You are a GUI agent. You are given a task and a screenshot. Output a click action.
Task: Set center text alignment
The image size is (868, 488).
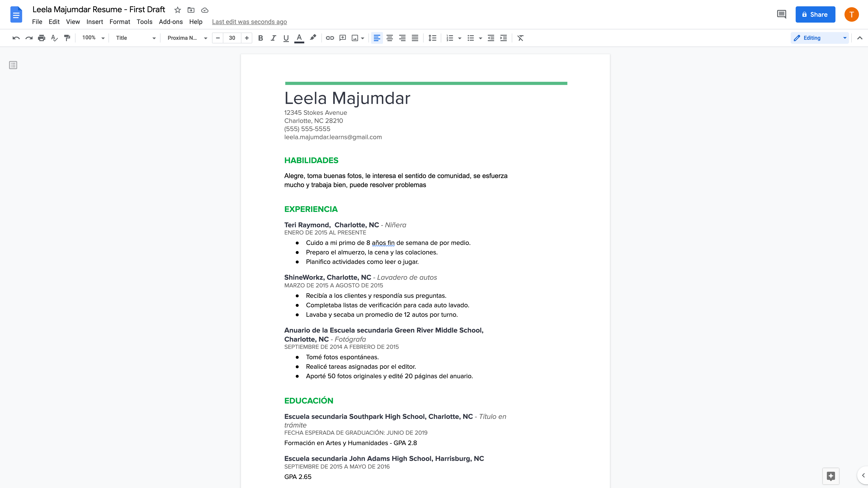389,38
